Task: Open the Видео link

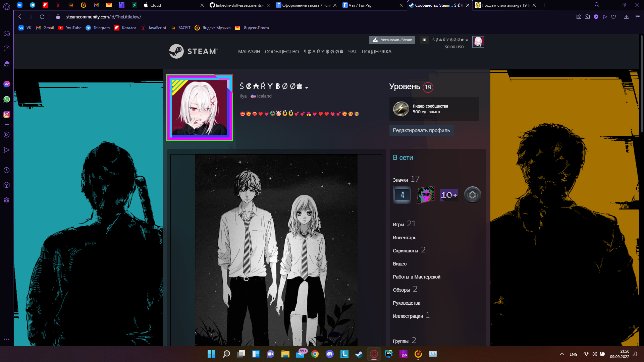Action: point(399,264)
